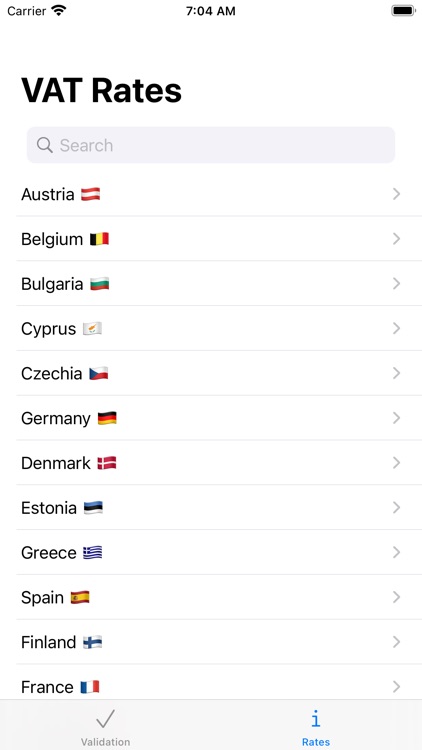Expand the Bulgaria row chevron
422x750 pixels.
(396, 284)
